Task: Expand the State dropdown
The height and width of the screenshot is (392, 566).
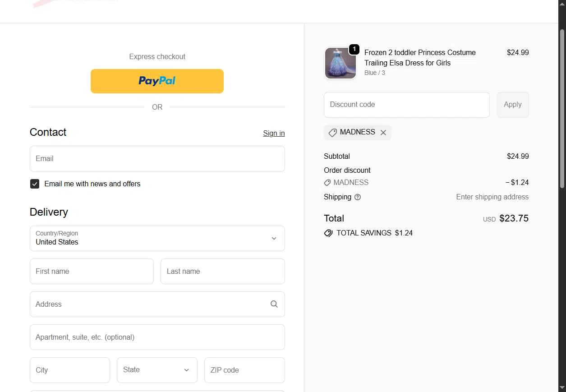Action: [157, 370]
